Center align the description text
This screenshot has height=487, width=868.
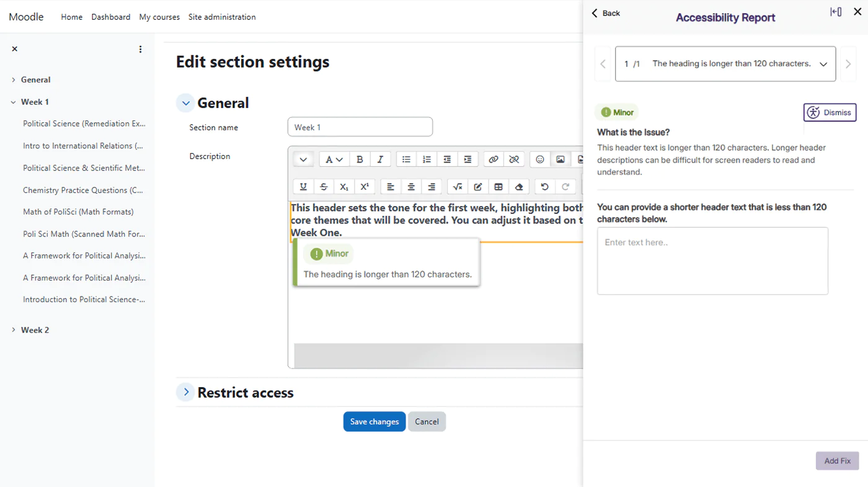[411, 187]
